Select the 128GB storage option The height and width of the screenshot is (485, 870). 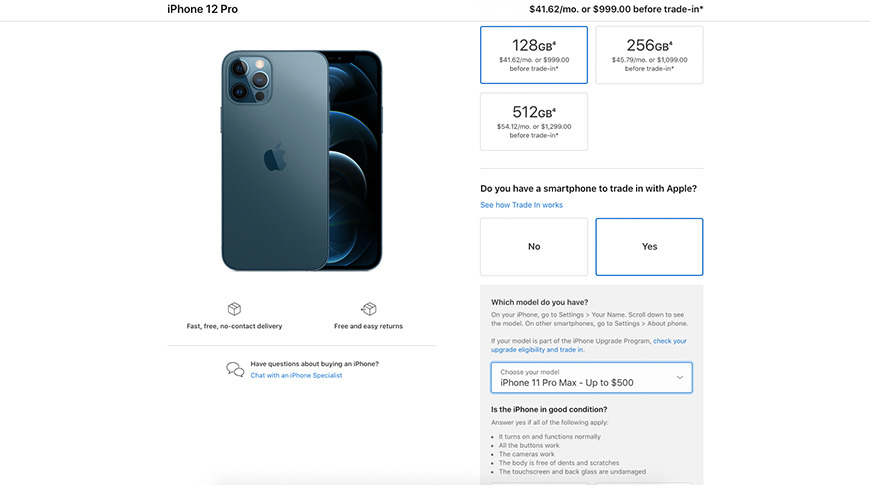tap(534, 55)
